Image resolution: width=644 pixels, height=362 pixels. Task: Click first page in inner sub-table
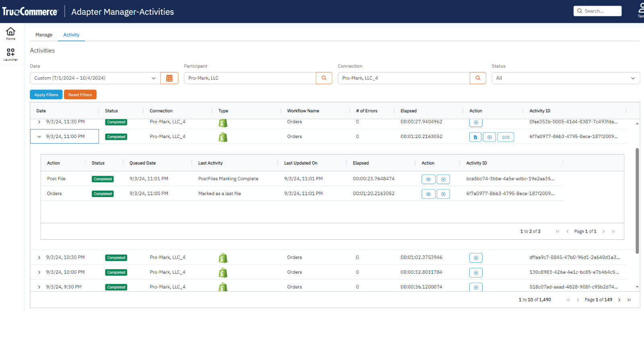click(x=557, y=231)
